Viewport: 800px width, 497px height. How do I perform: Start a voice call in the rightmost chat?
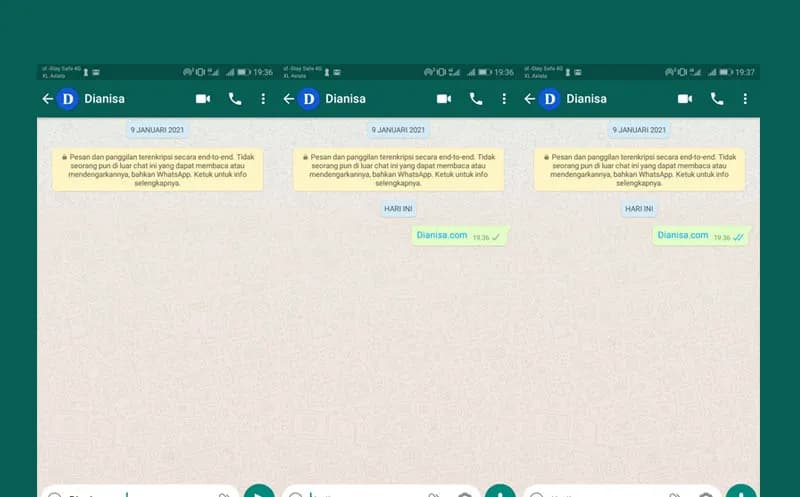point(717,99)
